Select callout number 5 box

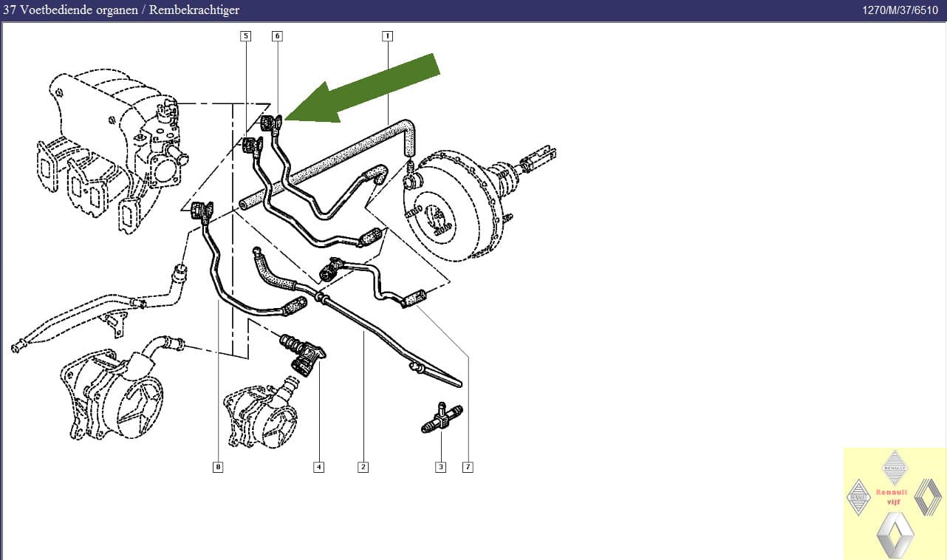(x=245, y=35)
